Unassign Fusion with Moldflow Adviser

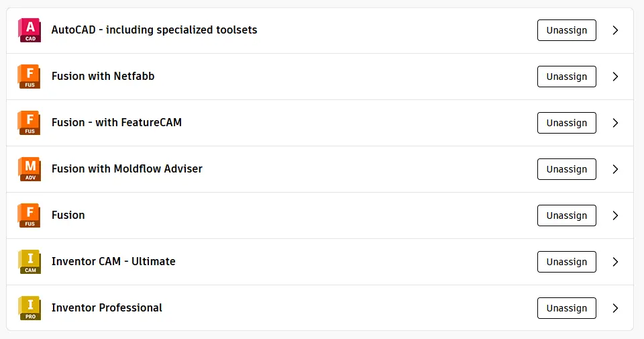(566, 169)
